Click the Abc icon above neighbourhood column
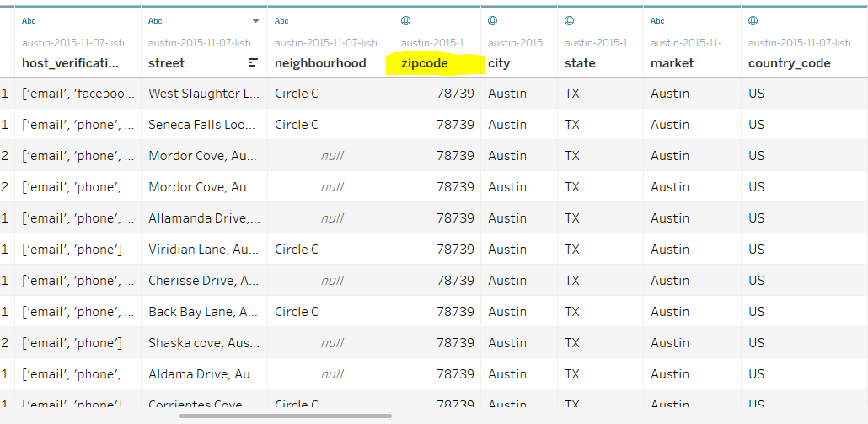868x424 pixels. tap(281, 21)
